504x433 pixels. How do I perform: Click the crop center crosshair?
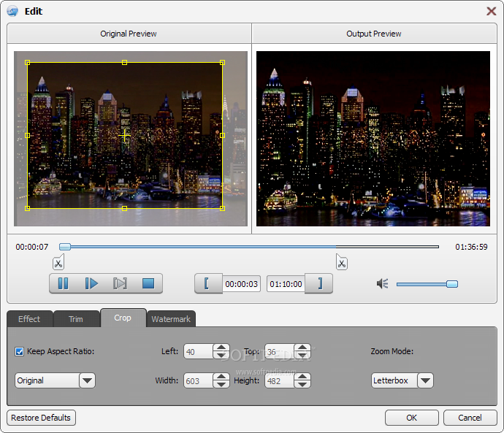(x=124, y=137)
